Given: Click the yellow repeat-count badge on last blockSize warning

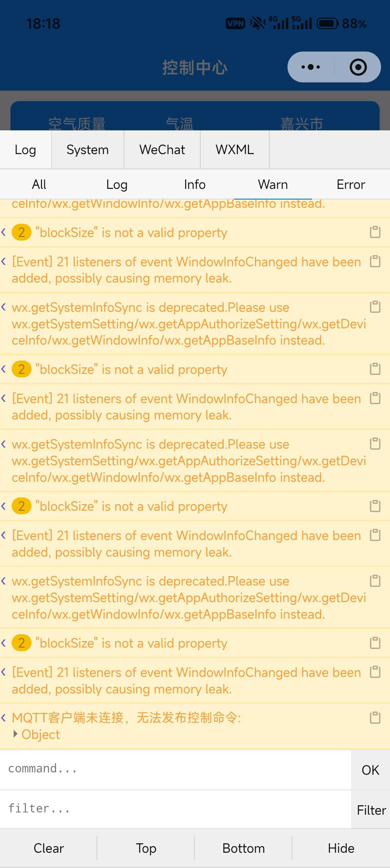Looking at the screenshot, I should (x=21, y=643).
